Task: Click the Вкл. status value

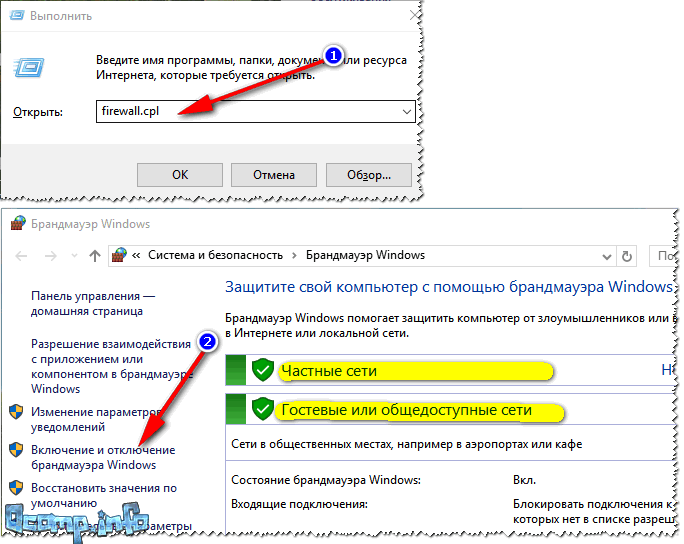Action: coord(524,480)
